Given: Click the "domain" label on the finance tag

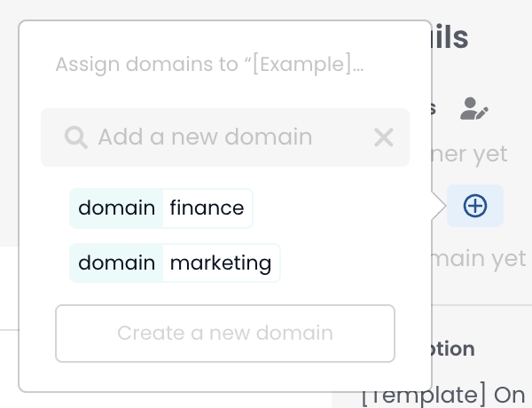Looking at the screenshot, I should click(x=117, y=208).
